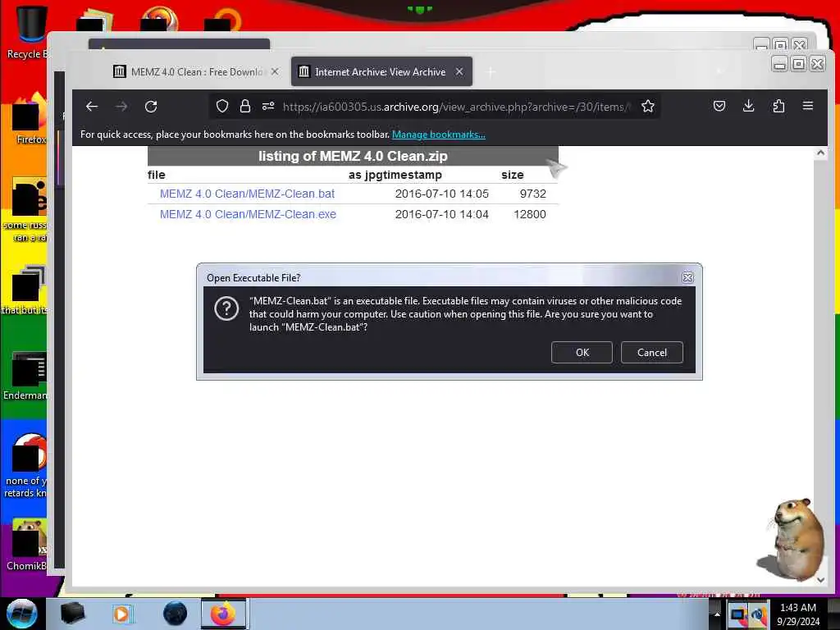Image resolution: width=840 pixels, height=630 pixels.
Task: View site security via the padlock icon
Action: pos(245,106)
